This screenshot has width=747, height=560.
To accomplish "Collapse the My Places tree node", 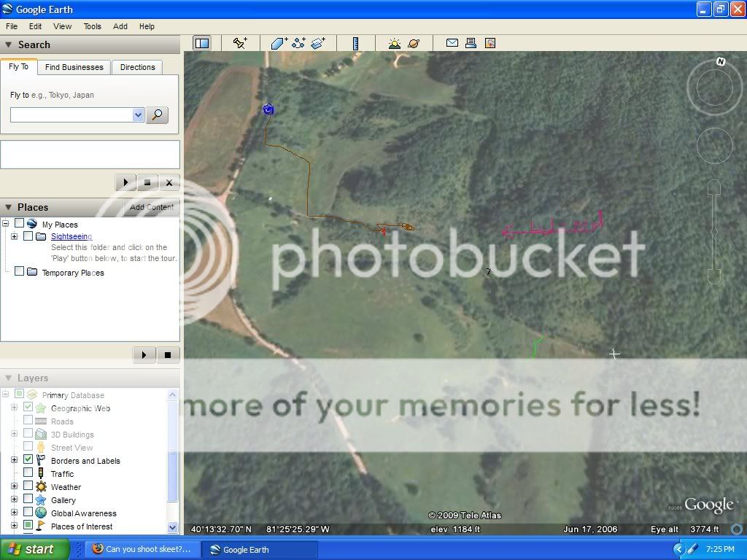I will click(x=6, y=223).
